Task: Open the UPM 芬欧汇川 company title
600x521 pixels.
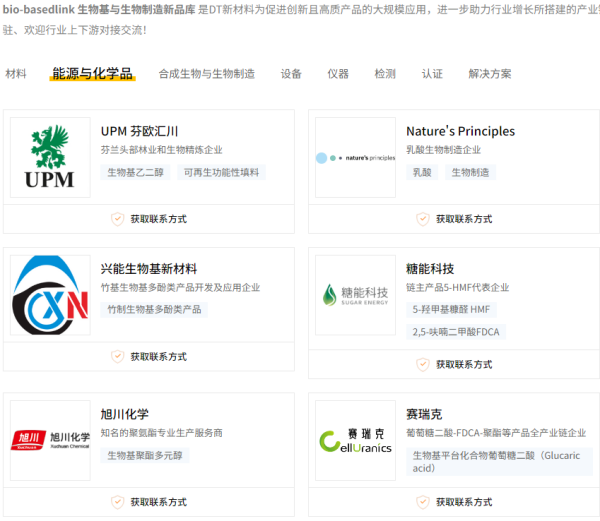Action: [139, 131]
